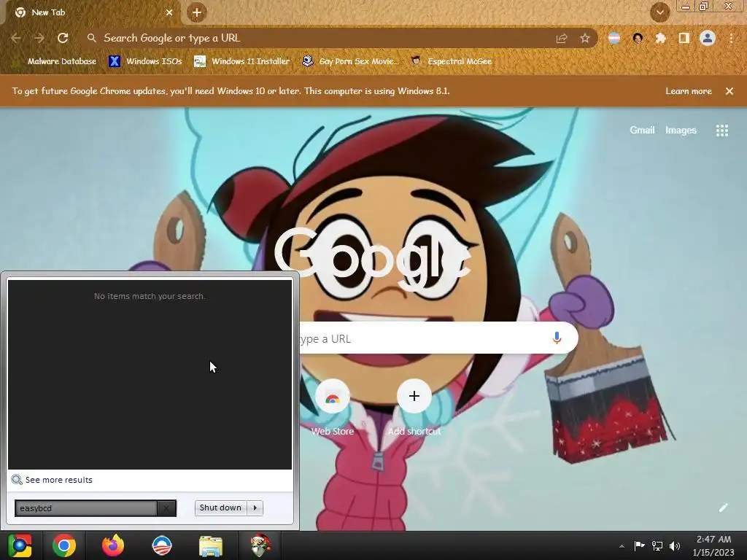Click Learn more in update banner
Image resolution: width=747 pixels, height=560 pixels.
689,91
